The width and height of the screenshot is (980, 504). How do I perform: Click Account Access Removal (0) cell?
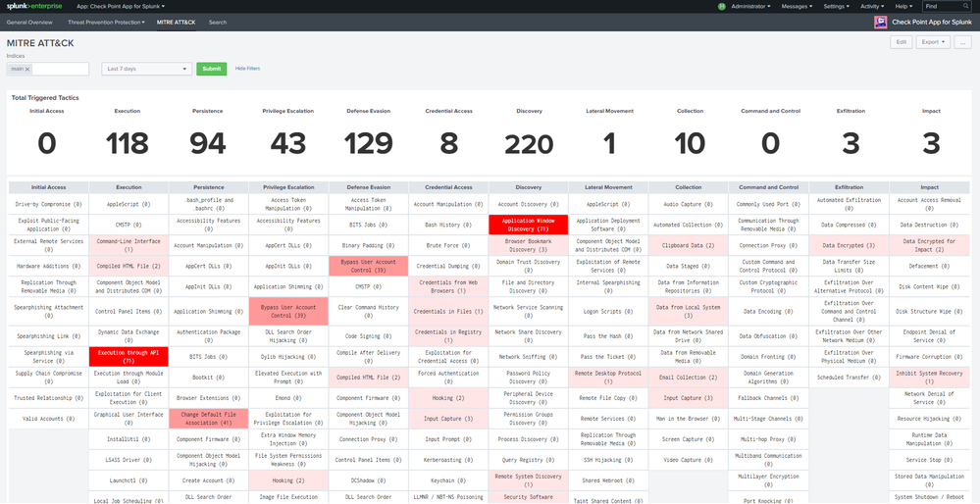pyautogui.click(x=931, y=204)
